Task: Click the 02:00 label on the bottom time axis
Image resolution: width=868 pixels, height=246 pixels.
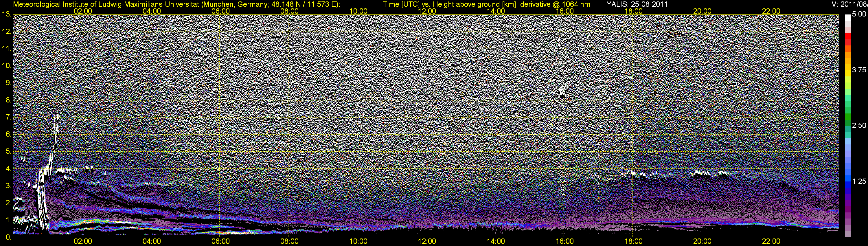Action: tap(82, 241)
